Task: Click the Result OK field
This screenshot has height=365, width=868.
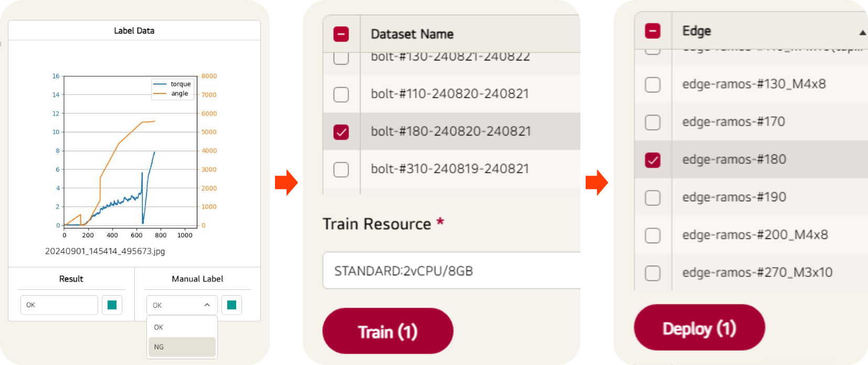Action: 59,305
